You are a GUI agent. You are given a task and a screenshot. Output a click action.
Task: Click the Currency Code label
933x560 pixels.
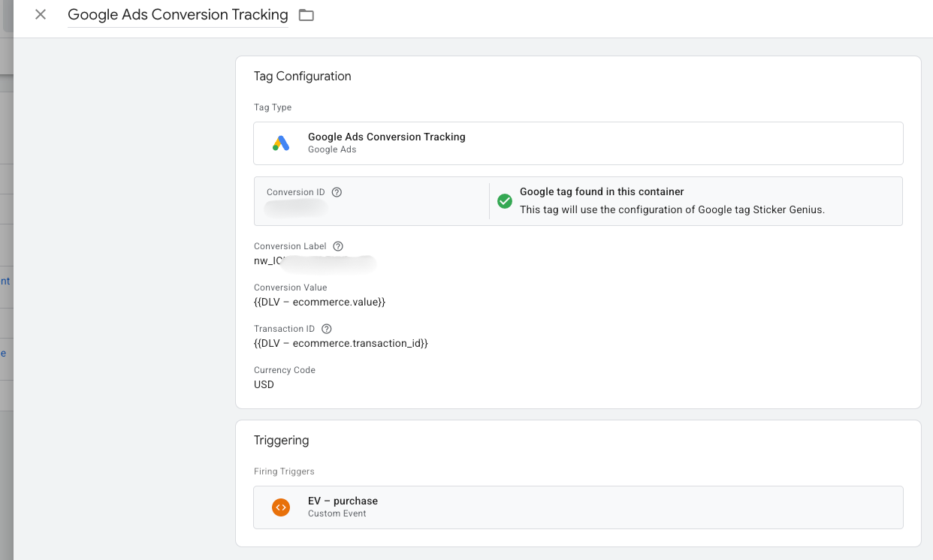coord(285,370)
